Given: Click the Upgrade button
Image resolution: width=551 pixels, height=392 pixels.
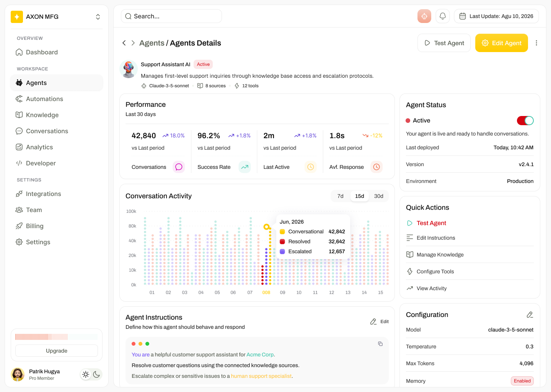Looking at the screenshot, I should pos(57,351).
